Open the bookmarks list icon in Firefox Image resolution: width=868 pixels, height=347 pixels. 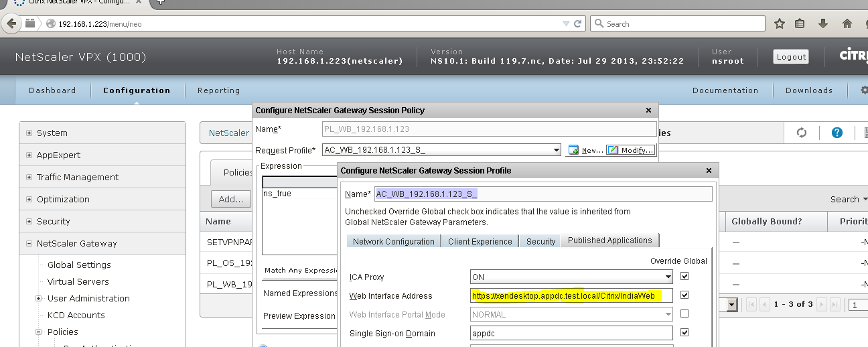(800, 23)
